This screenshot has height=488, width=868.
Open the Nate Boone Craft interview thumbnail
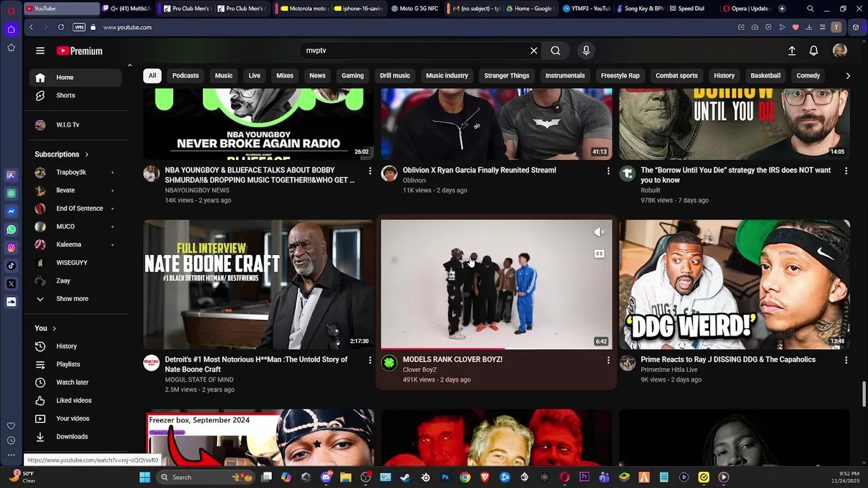[x=258, y=285]
